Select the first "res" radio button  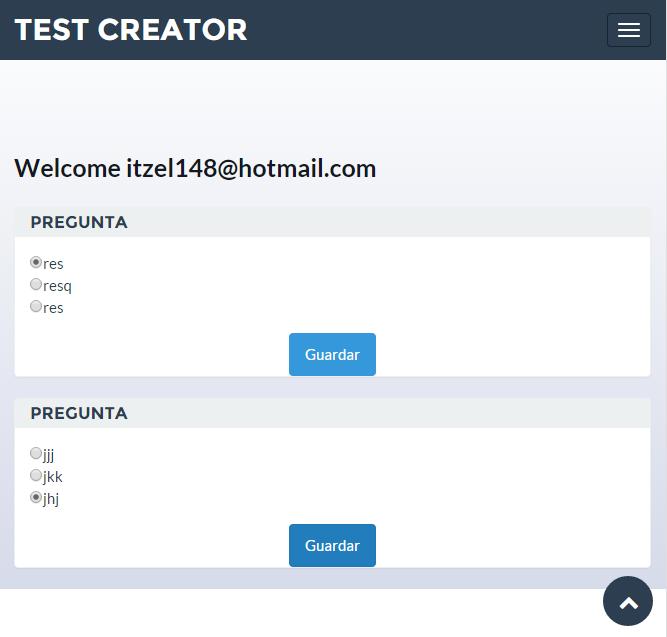click(x=37, y=263)
